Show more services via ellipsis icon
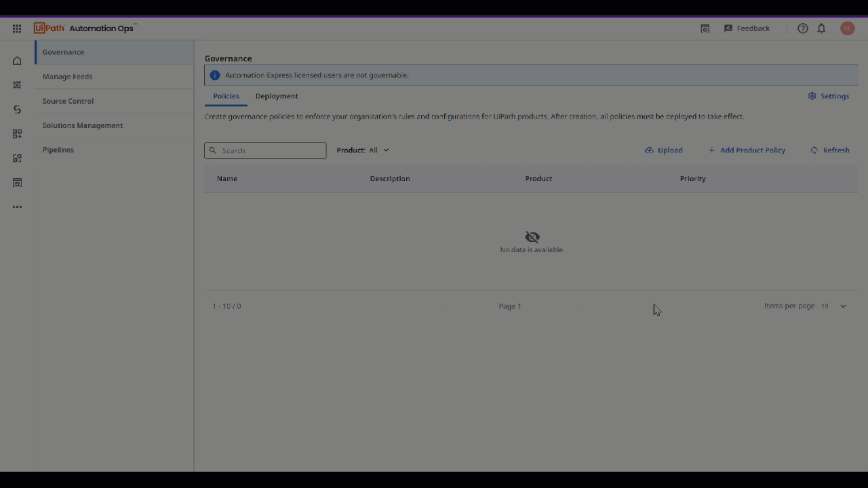This screenshot has width=868, height=488. click(17, 207)
